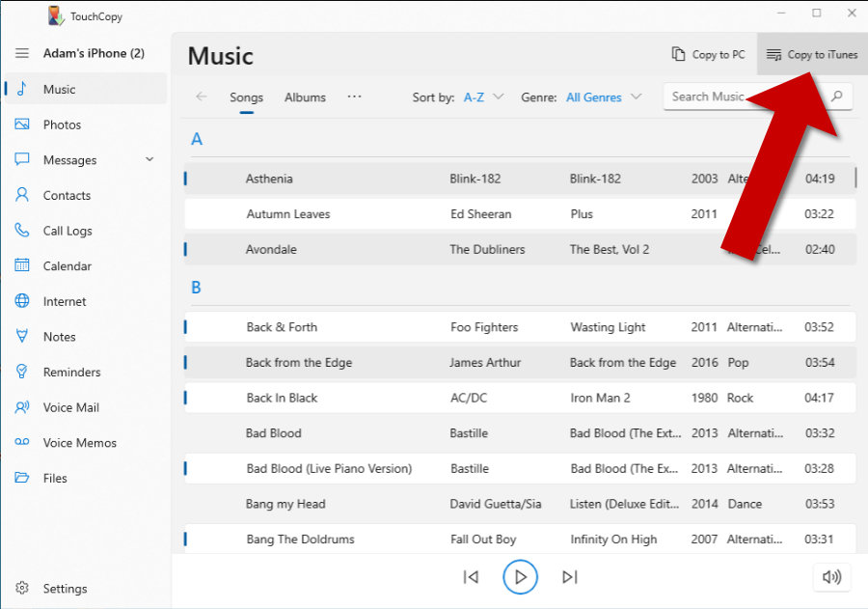Click the song list vertical scrollbar
Viewport: 868px width, 609px height.
click(x=855, y=178)
